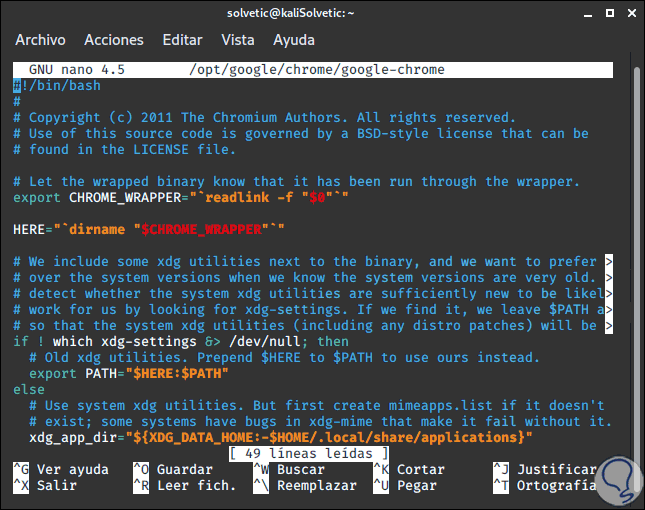
Task: Click 'found in the LICENSE file' line
Action: coord(124,149)
